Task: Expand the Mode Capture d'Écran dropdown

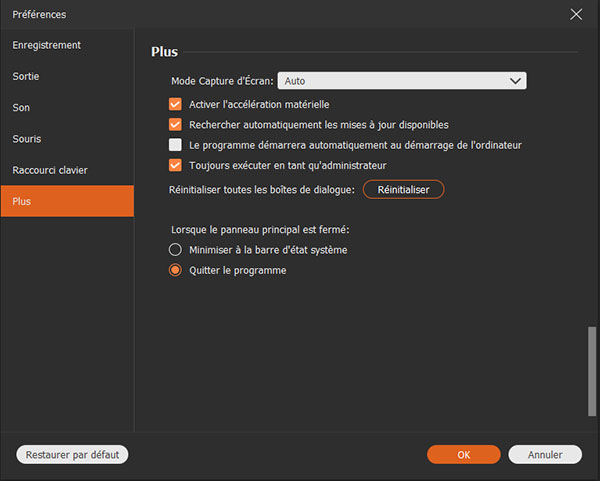Action: [x=402, y=80]
